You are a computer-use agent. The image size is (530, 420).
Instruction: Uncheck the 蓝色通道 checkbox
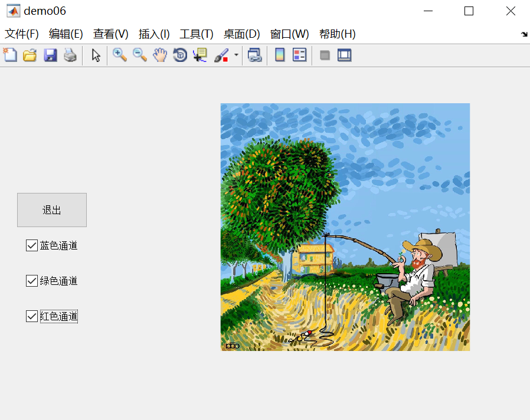[x=31, y=245]
